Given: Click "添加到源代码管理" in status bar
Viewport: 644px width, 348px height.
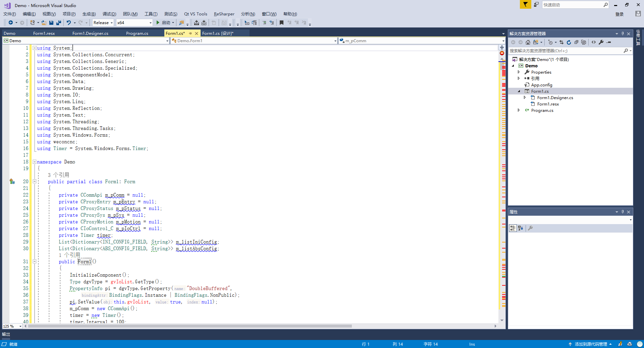Looking at the screenshot, I should [x=591, y=344].
